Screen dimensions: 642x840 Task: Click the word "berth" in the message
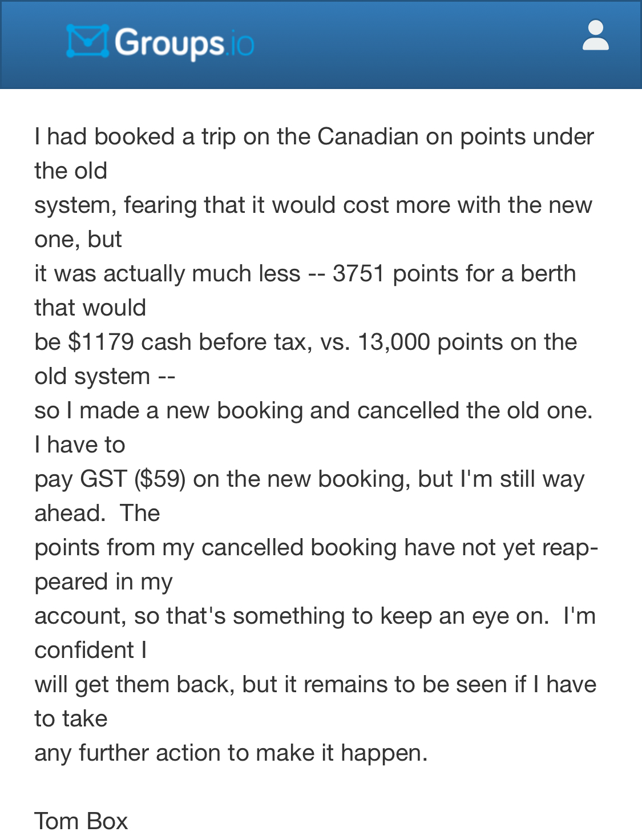[548, 274]
